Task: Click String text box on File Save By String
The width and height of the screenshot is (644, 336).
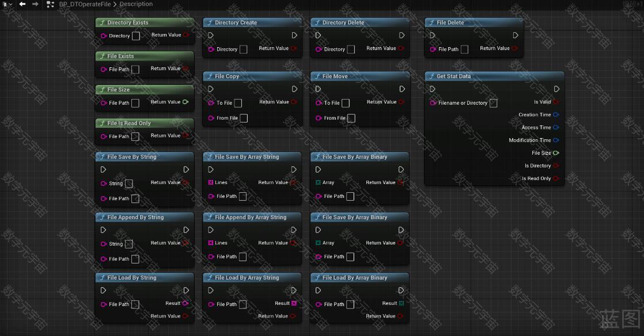Action: (129, 184)
